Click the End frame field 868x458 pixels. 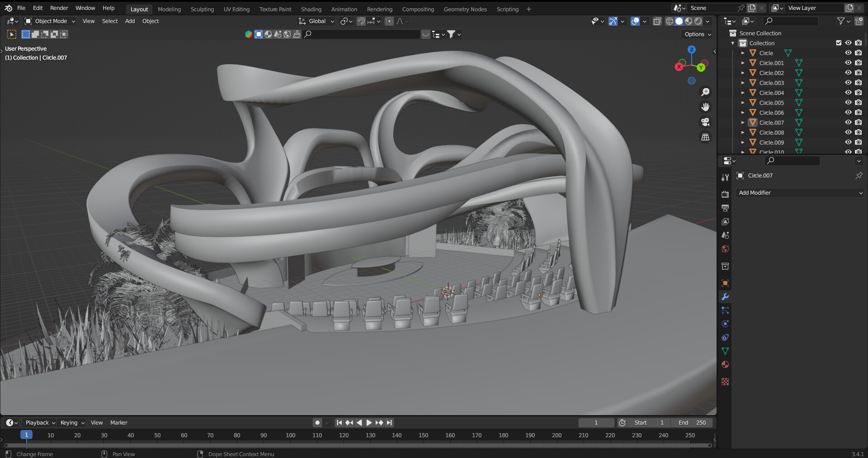coord(692,423)
